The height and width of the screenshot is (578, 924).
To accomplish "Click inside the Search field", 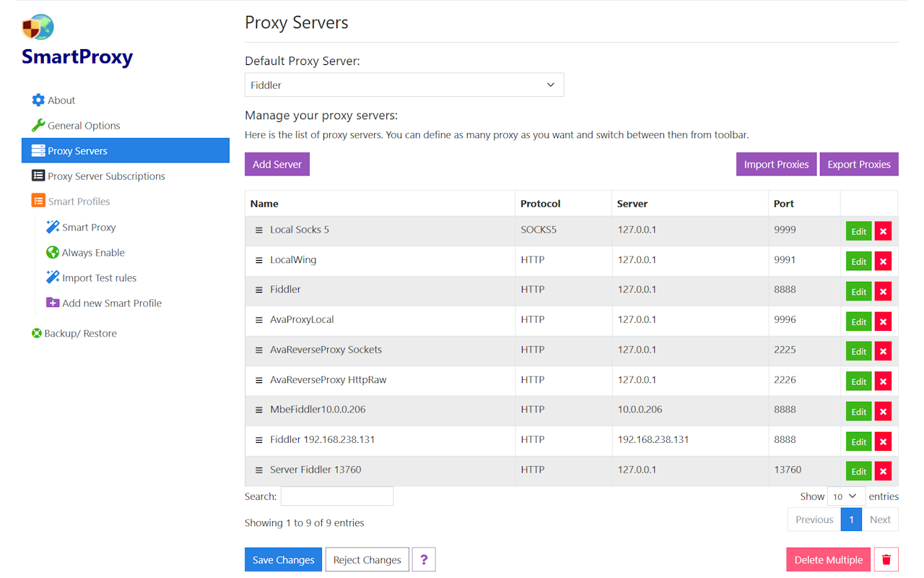I will coord(336,496).
